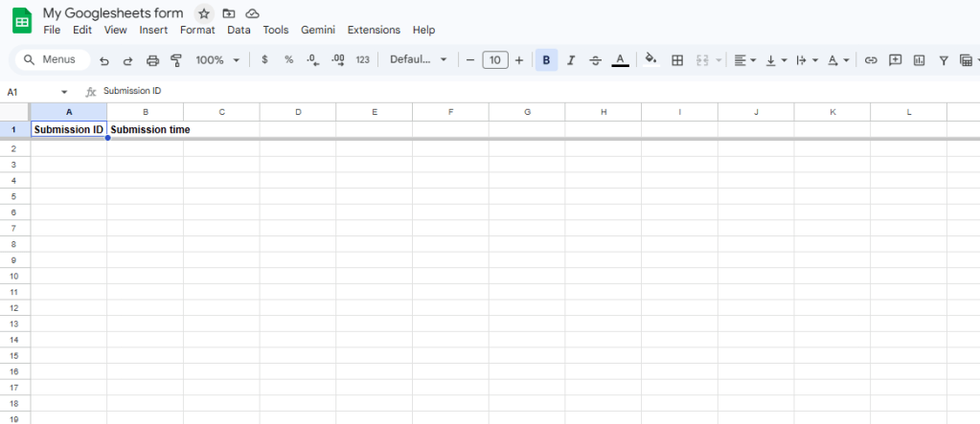Open the Data menu
The height and width of the screenshot is (424, 980).
pyautogui.click(x=239, y=31)
